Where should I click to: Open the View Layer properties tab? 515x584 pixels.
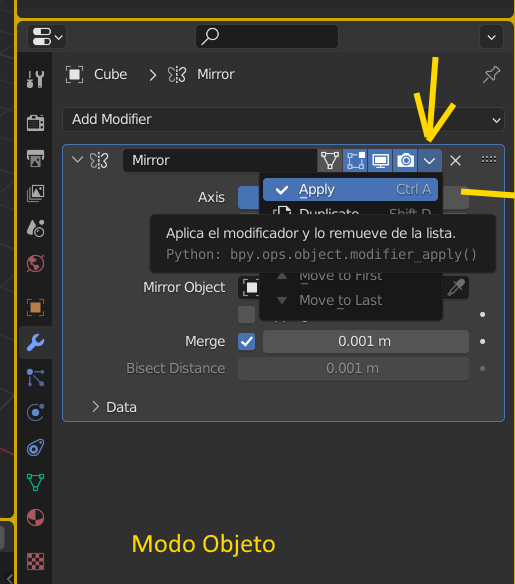click(x=36, y=193)
